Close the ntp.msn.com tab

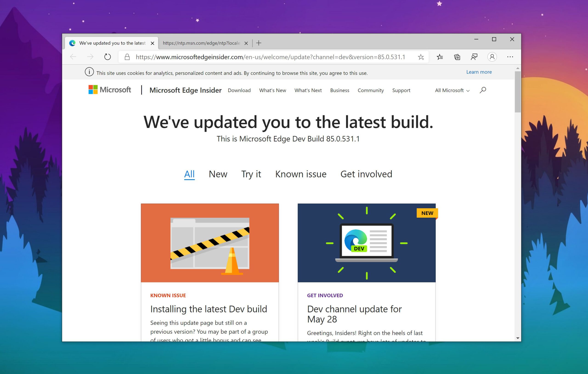(x=246, y=43)
